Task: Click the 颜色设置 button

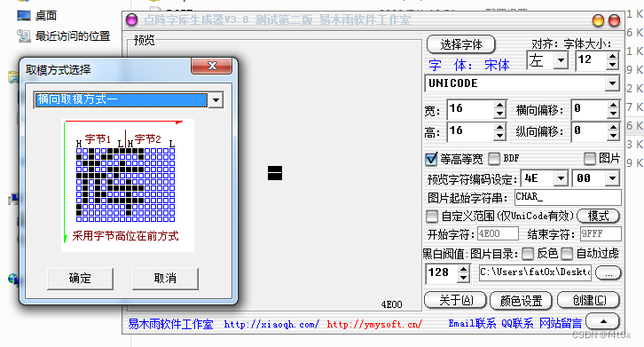Action: click(522, 301)
